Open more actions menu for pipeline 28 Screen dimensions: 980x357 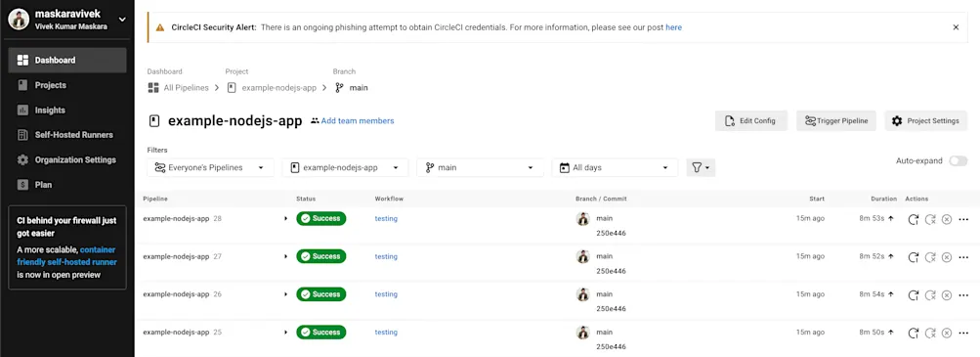tap(963, 219)
